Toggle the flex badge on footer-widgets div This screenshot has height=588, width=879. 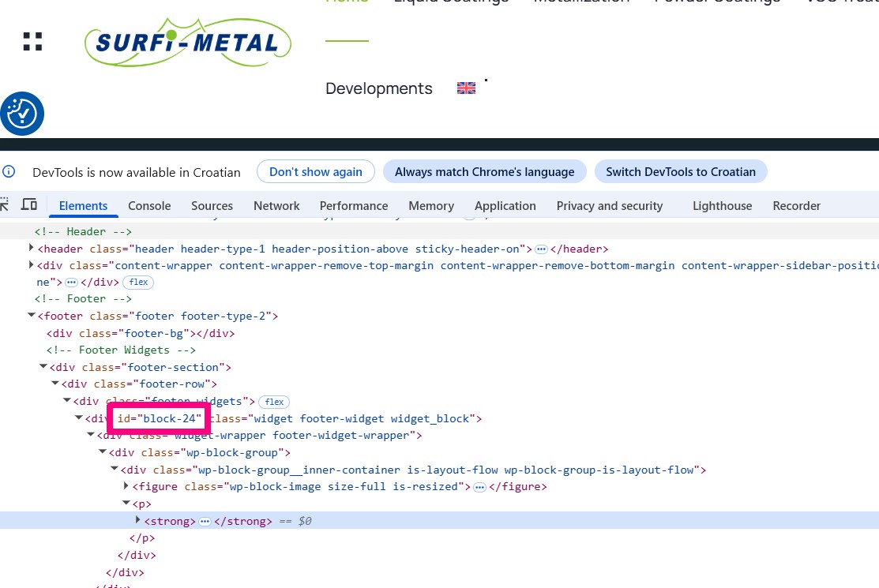(x=274, y=402)
